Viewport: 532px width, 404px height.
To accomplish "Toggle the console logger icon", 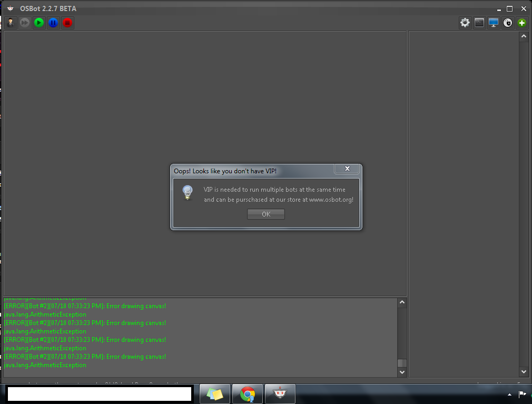I will pos(479,23).
